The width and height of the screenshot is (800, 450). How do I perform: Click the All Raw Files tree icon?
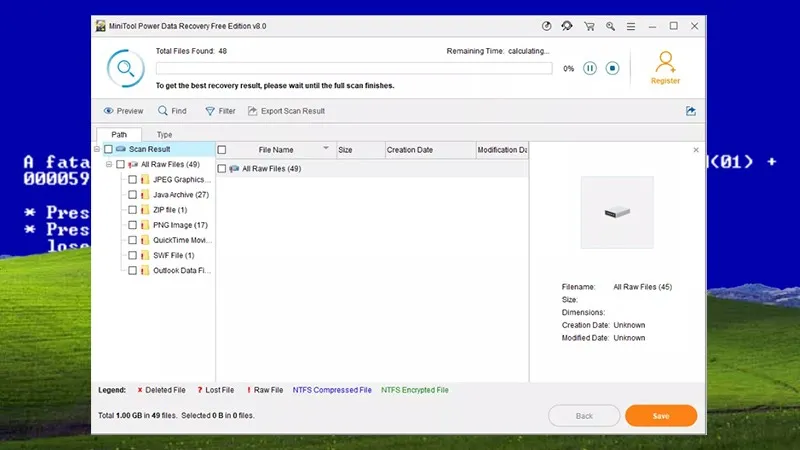pos(133,164)
